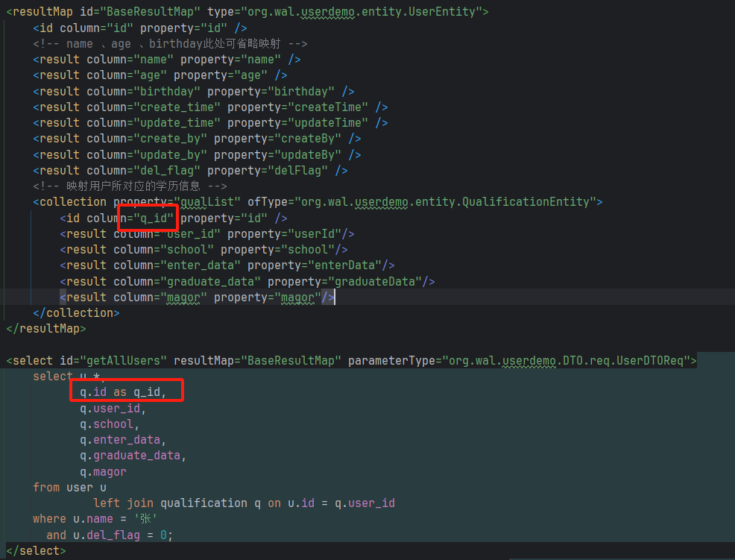735x560 pixels.
Task: Click the closing </resultMap> tag
Action: (x=46, y=328)
